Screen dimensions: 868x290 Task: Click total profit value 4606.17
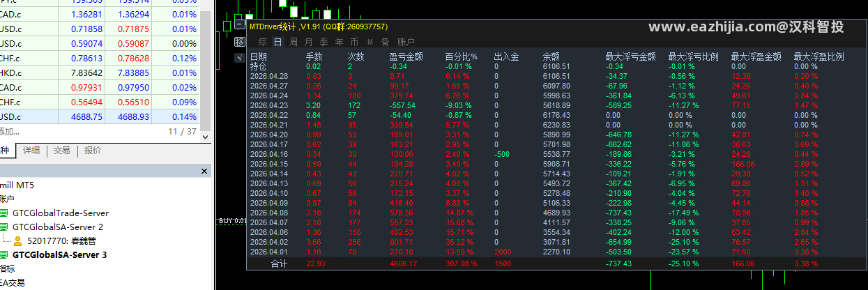pos(403,264)
